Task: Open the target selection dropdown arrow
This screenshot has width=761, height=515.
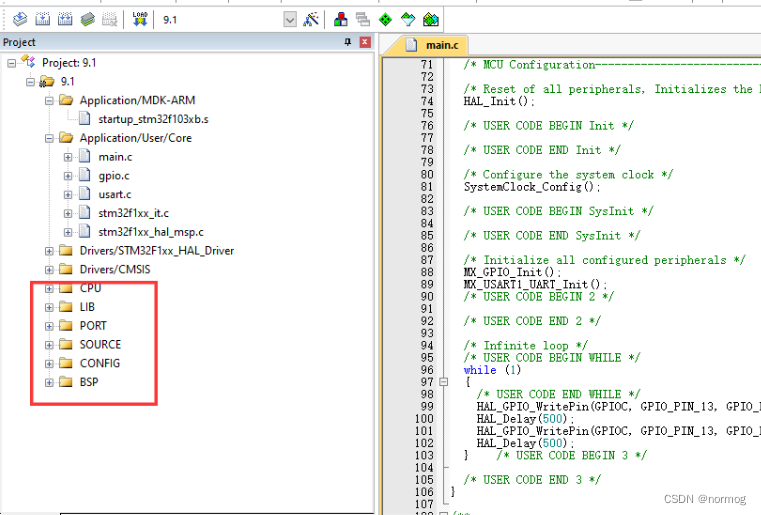Action: click(290, 20)
